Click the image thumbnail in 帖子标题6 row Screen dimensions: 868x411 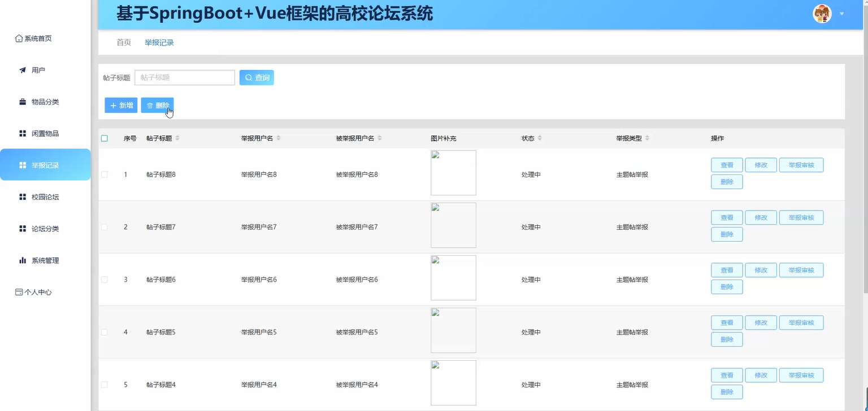pyautogui.click(x=453, y=278)
